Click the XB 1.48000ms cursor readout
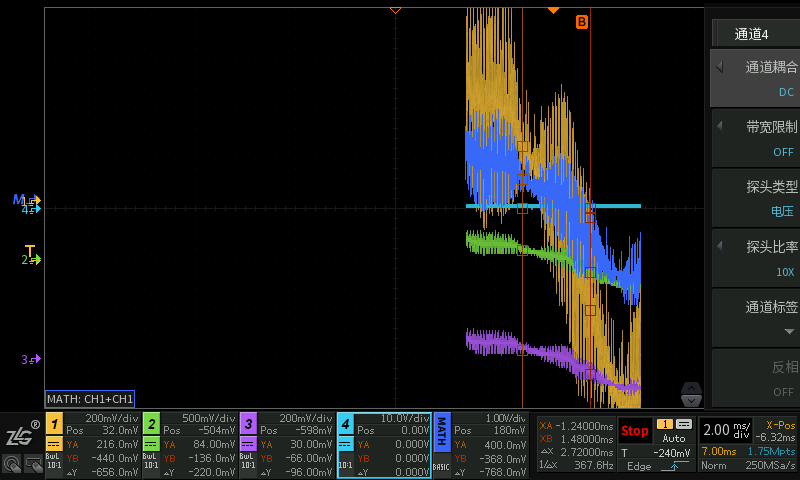Viewport: 800px width, 480px height. pyautogui.click(x=577, y=439)
